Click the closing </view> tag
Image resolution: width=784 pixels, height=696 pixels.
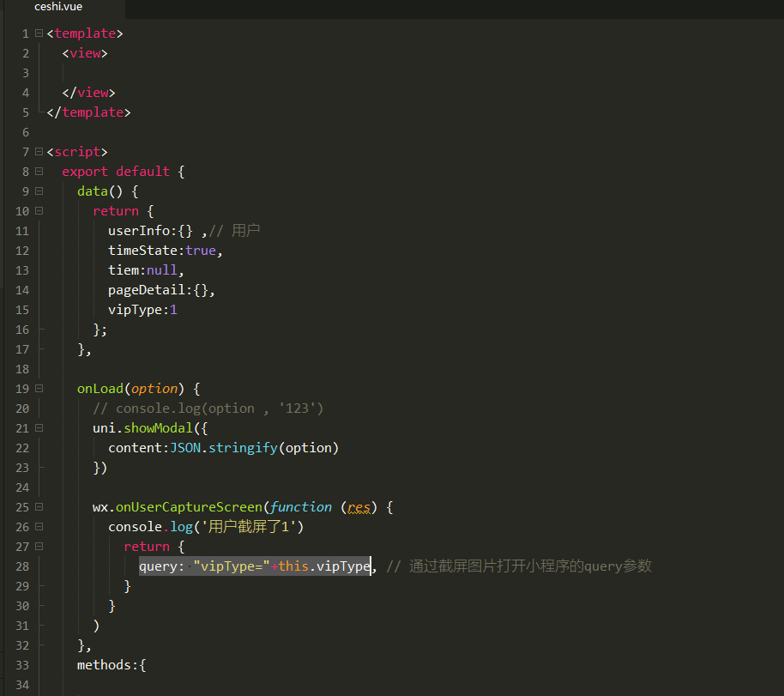point(88,93)
